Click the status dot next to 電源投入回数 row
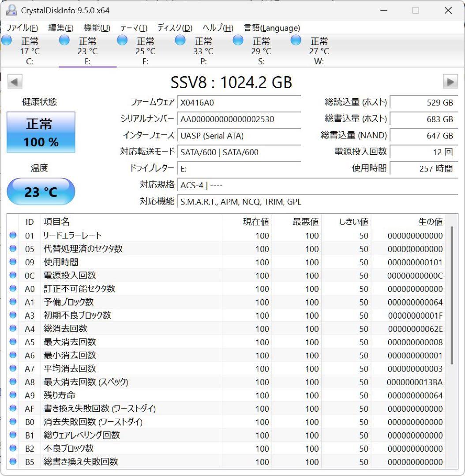This screenshot has height=476, width=465. coord(13,275)
